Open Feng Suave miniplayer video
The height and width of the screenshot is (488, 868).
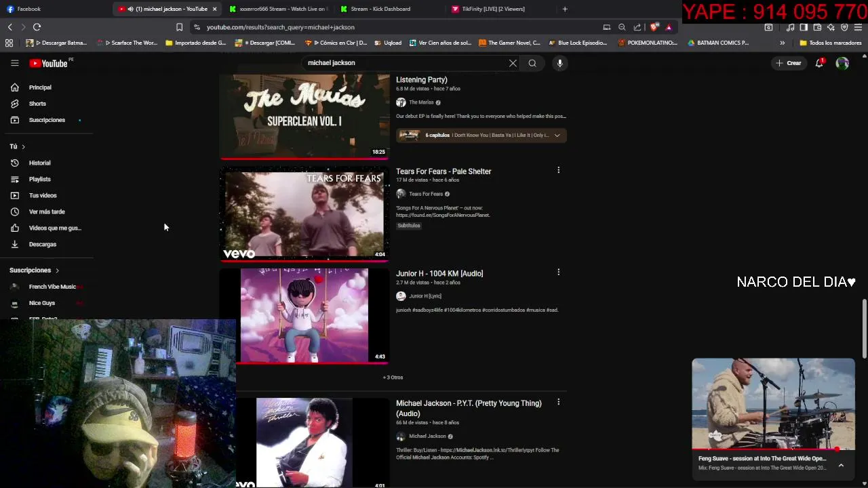click(773, 404)
